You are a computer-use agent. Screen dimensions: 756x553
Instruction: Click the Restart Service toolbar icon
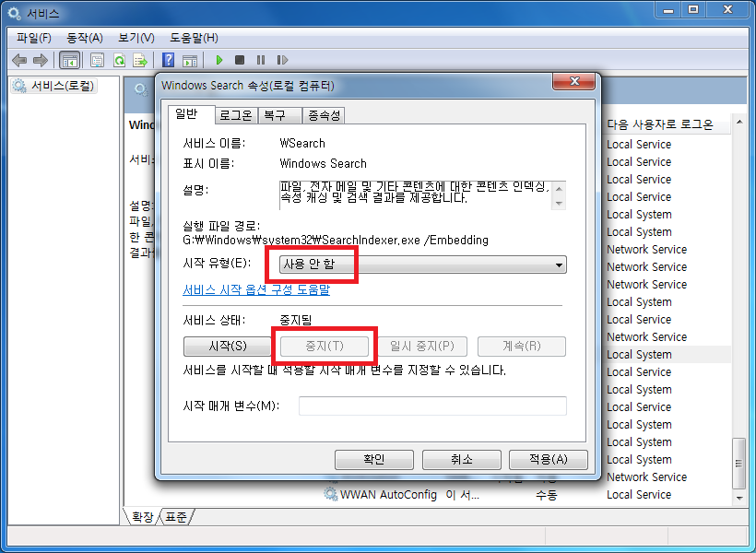(x=282, y=60)
